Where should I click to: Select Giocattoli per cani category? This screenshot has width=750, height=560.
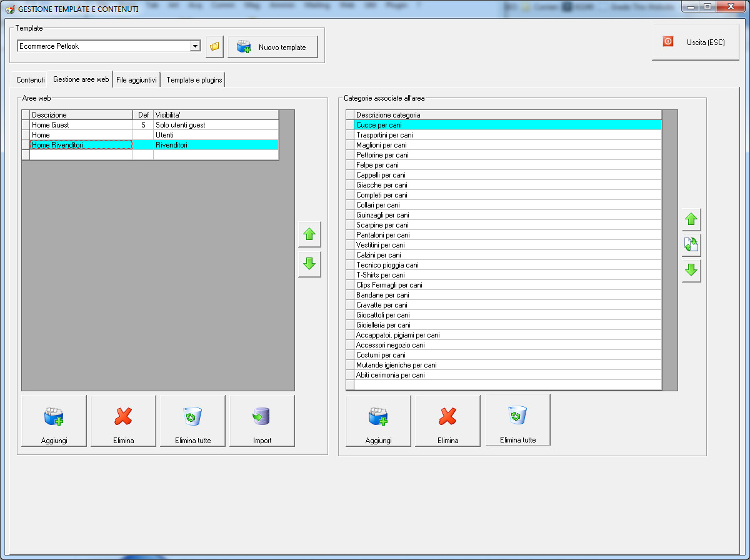[507, 315]
